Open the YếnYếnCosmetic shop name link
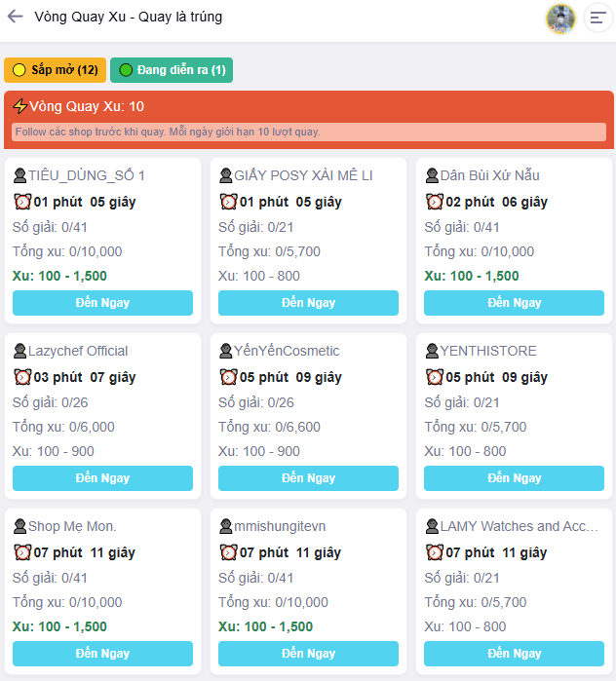The height and width of the screenshot is (681, 616). point(287,351)
